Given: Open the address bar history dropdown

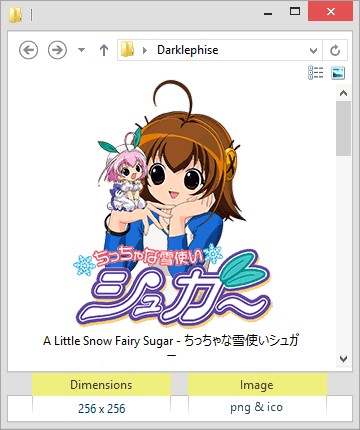Looking at the screenshot, I should tap(313, 51).
